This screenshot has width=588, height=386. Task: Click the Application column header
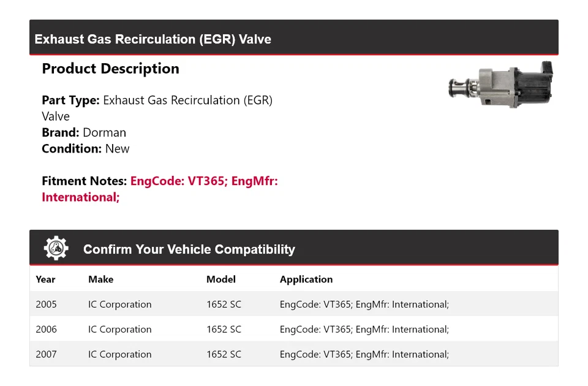coord(306,279)
